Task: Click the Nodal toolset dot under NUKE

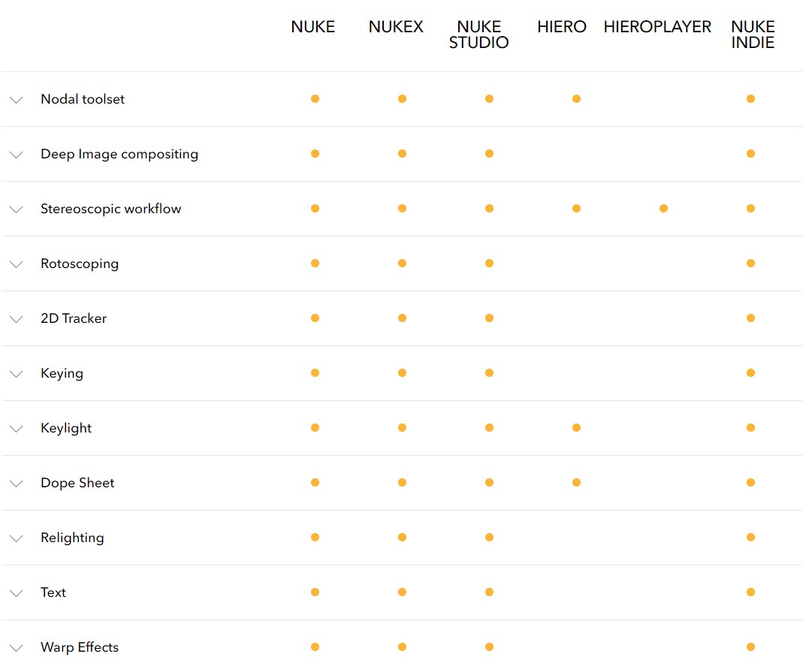Action: coord(315,98)
